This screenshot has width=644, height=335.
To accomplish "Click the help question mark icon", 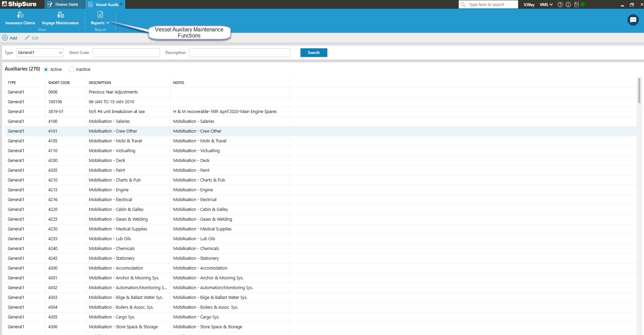I will click(x=560, y=5).
